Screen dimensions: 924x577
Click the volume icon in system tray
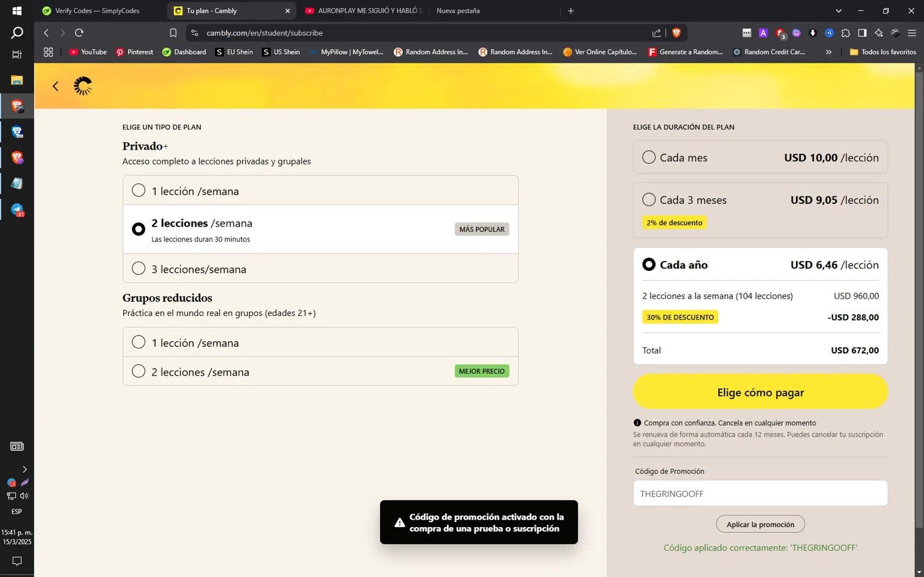(x=24, y=496)
